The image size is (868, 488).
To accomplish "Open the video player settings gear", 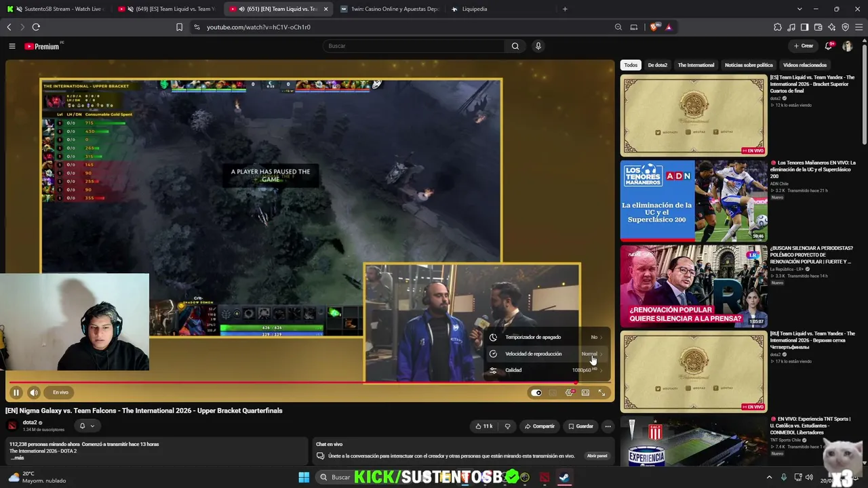I will click(569, 392).
